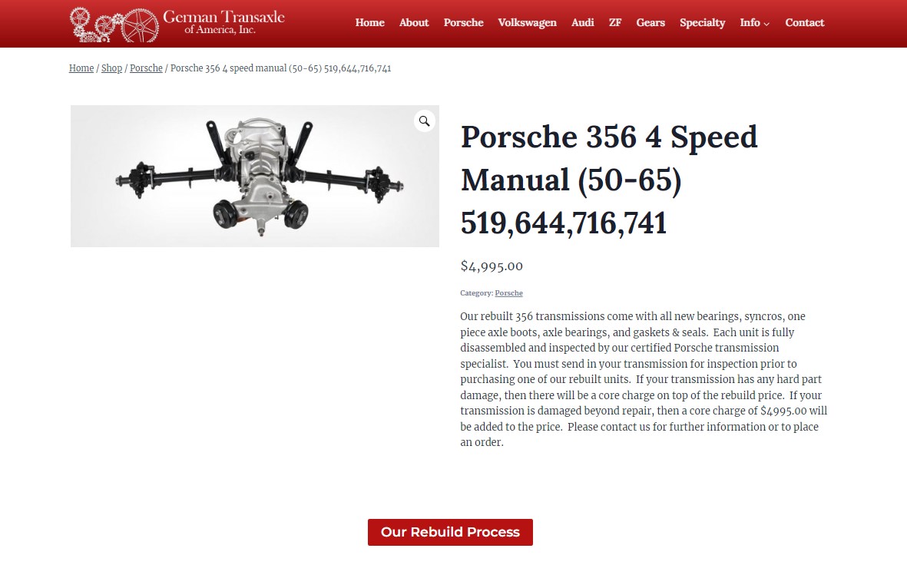This screenshot has width=907, height=588.
Task: Select the $4,995.00 price text
Action: pos(492,266)
